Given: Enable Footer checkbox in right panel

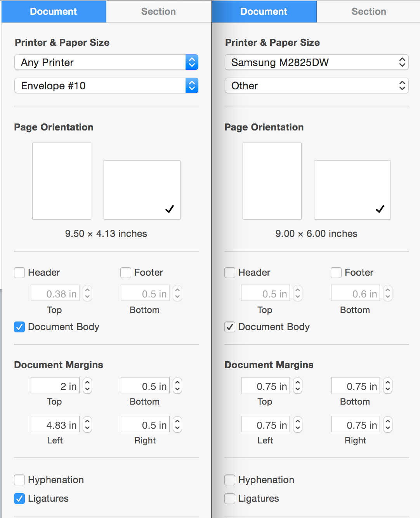Looking at the screenshot, I should [336, 273].
